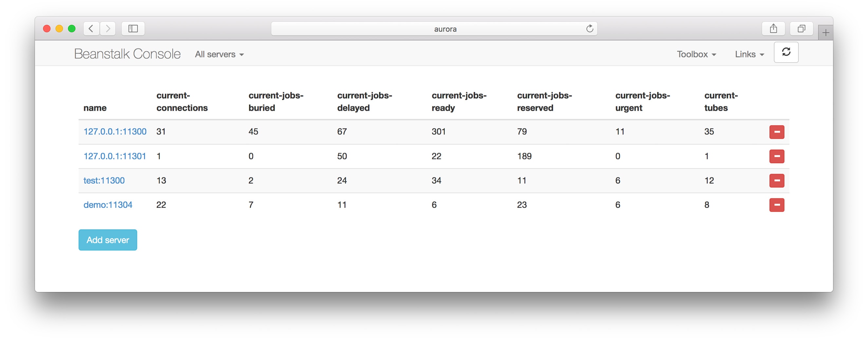Open the 127.0.0.1:11300 server link
Viewport: 868px width, 342px height.
coord(115,131)
